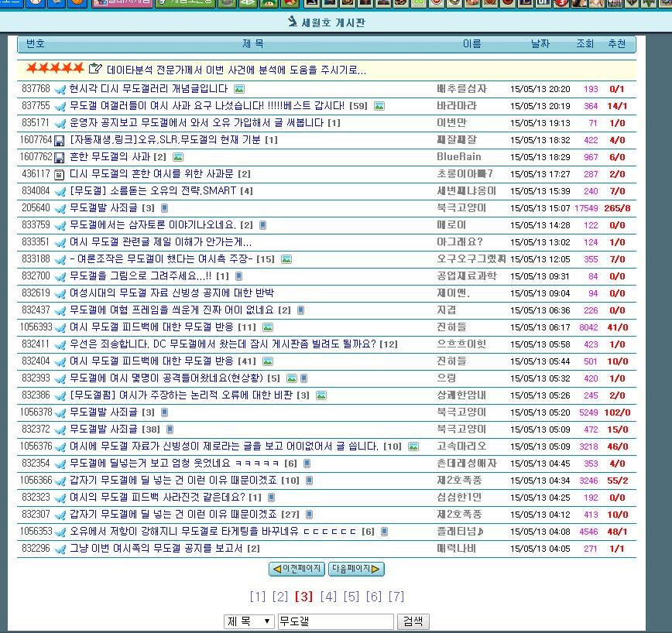Viewport: 672px width, 633px height.
Task: Jump to page [2]
Action: tap(280, 596)
